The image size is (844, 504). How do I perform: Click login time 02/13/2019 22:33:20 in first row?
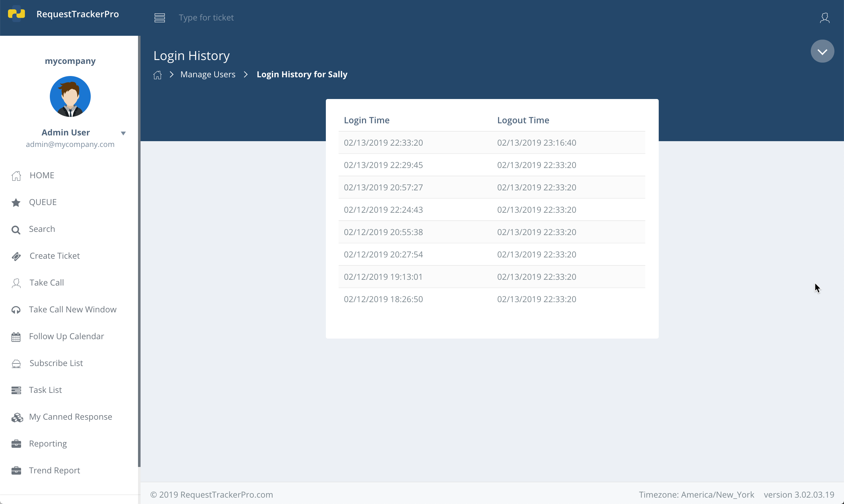click(x=383, y=143)
